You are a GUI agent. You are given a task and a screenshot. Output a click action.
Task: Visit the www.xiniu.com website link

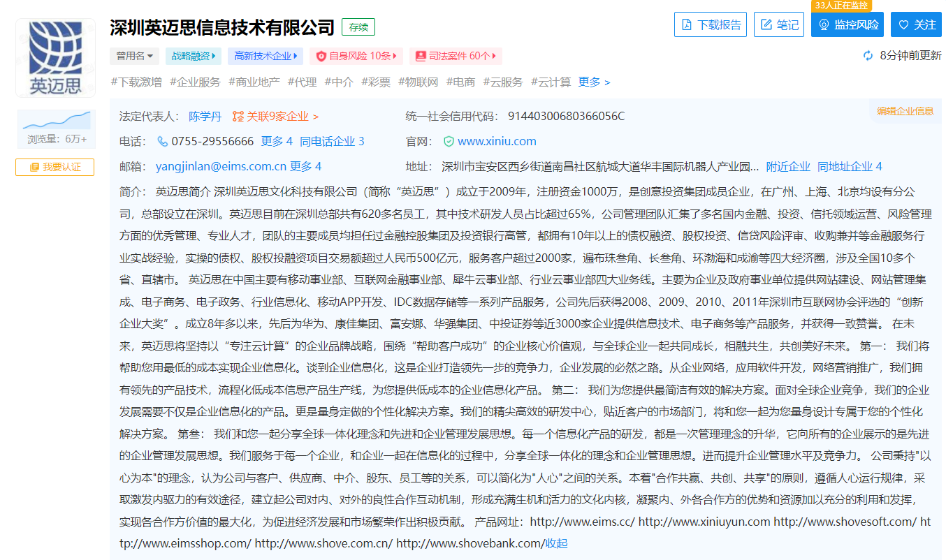[497, 141]
